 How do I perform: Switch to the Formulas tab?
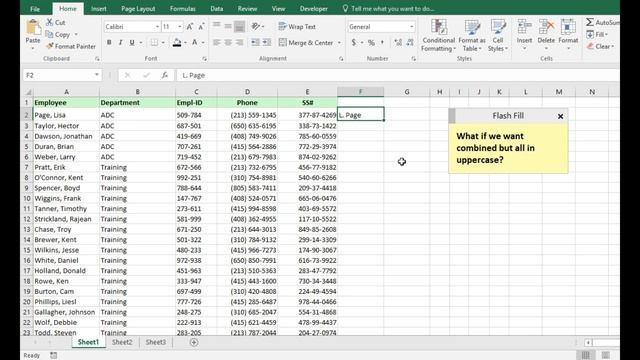tap(182, 9)
